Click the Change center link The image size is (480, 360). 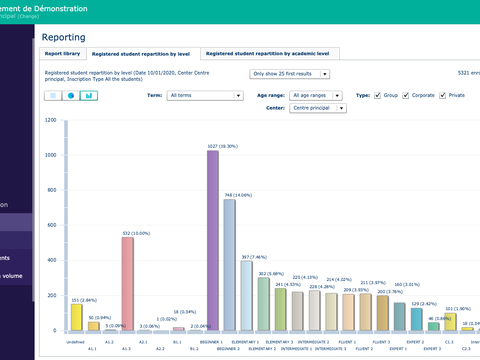click(x=28, y=16)
